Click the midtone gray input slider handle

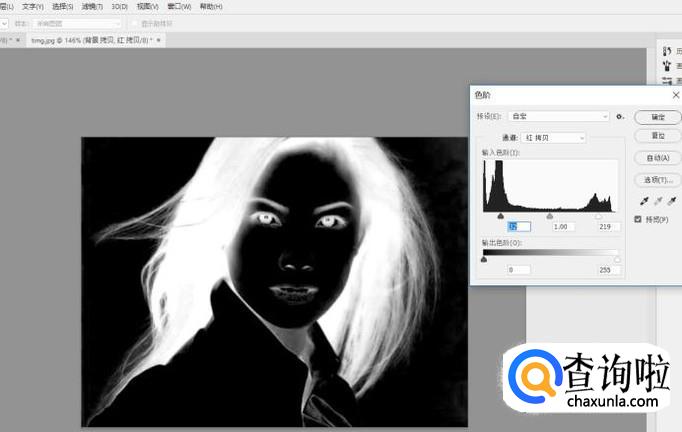[x=549, y=215]
